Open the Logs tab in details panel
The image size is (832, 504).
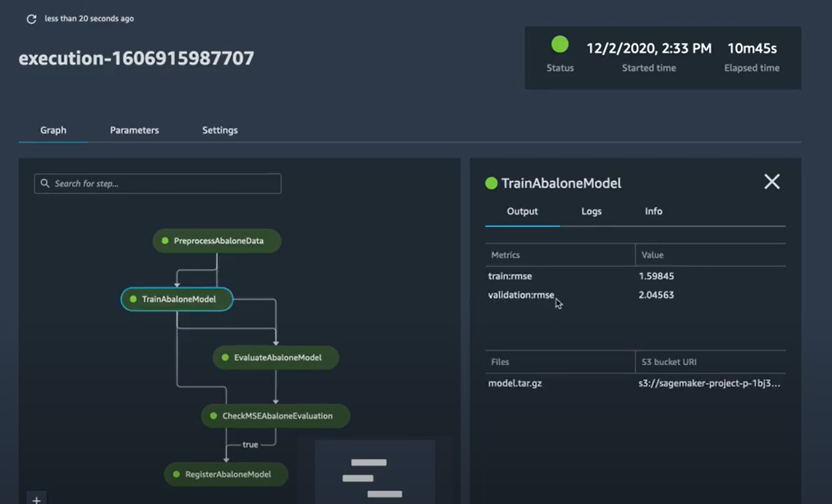pyautogui.click(x=591, y=211)
